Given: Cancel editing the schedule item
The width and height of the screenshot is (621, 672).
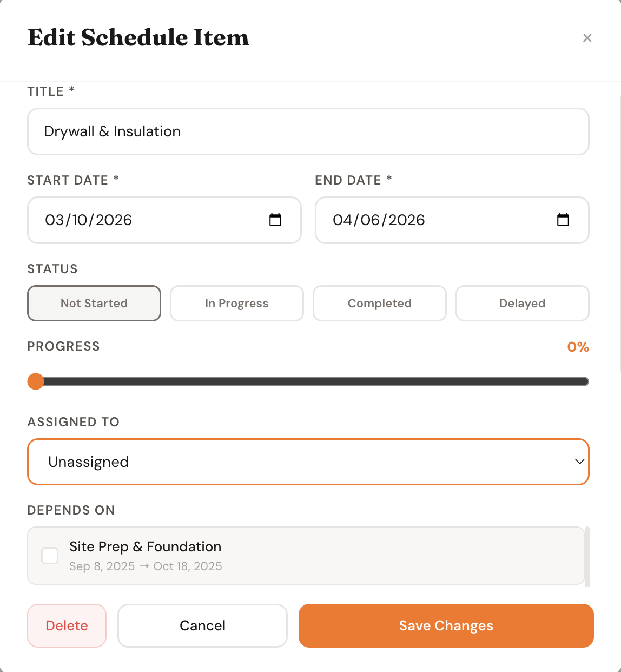Looking at the screenshot, I should click(x=202, y=625).
